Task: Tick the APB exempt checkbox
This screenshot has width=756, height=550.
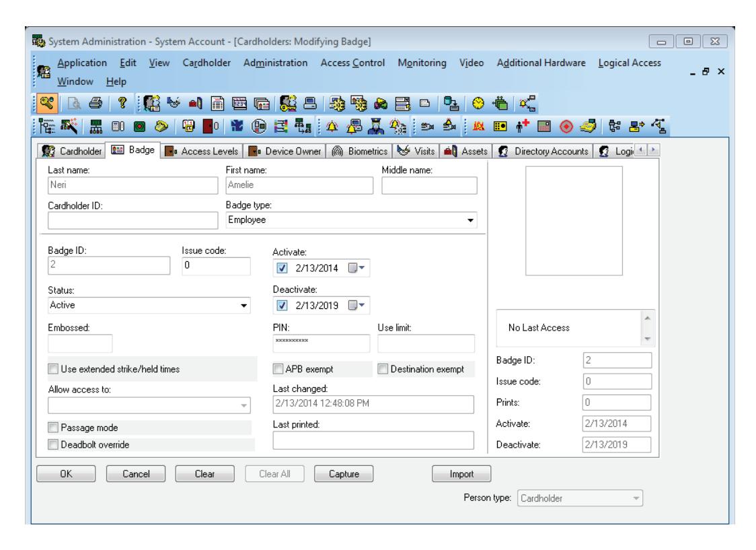Action: [278, 369]
